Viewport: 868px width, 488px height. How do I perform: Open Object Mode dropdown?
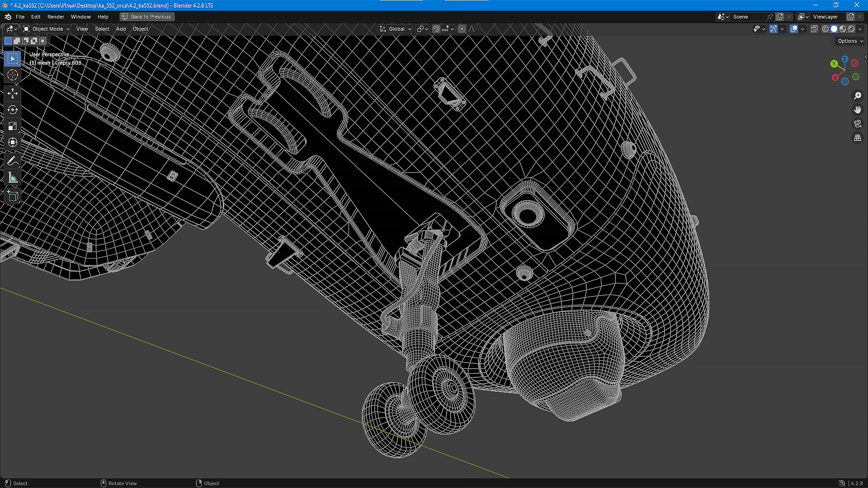coord(47,29)
